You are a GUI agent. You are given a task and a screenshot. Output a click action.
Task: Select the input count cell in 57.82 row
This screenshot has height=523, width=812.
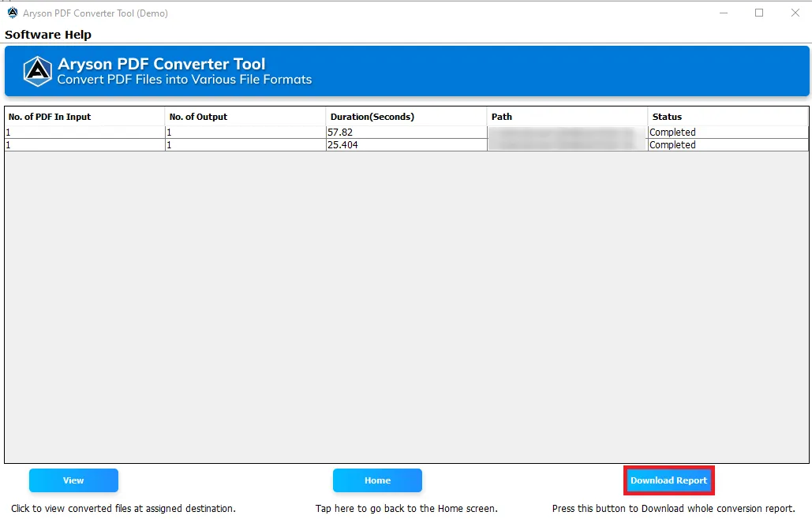point(84,133)
